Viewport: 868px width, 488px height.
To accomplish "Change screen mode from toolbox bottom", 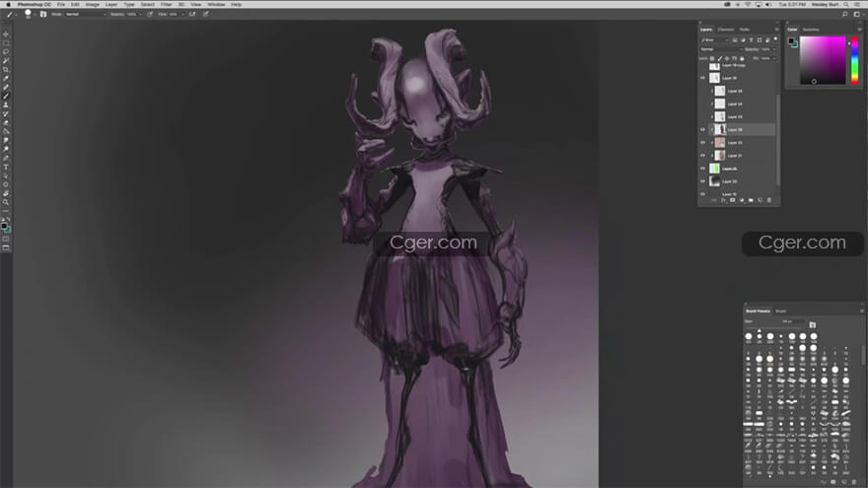I will 6,247.
